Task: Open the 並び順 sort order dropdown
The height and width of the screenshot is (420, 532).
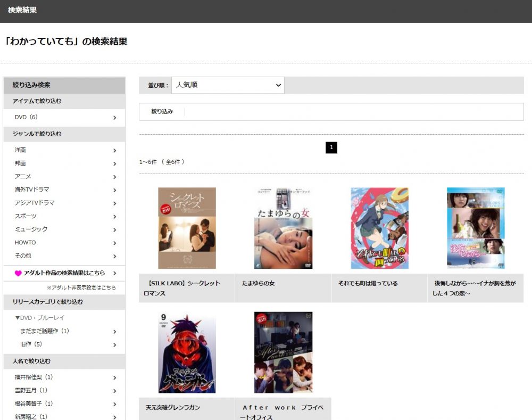Action: click(x=228, y=85)
